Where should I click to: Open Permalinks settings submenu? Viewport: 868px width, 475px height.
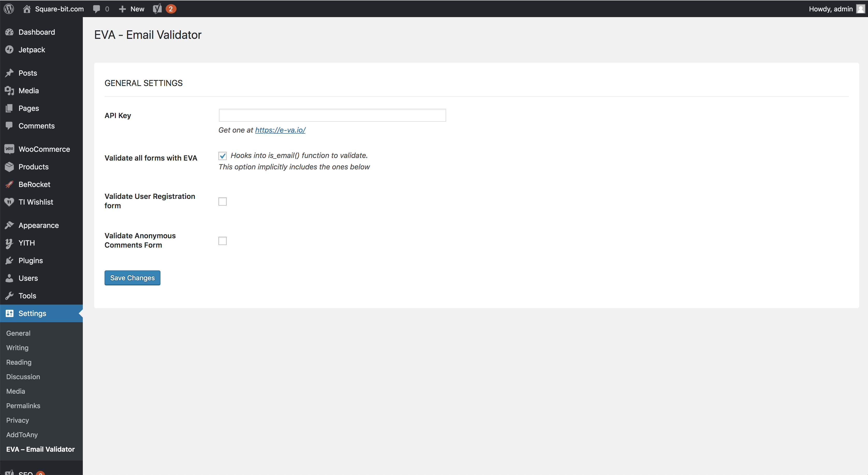(23, 406)
